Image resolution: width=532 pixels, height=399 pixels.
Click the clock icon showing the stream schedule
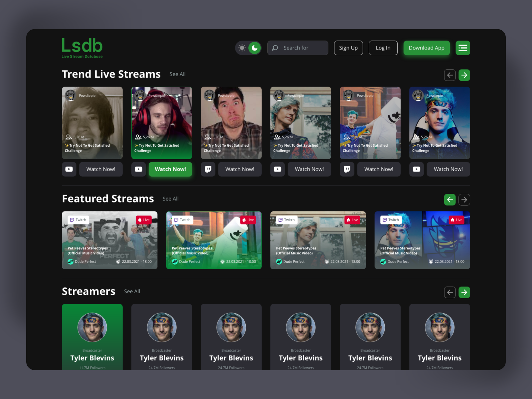(x=119, y=262)
